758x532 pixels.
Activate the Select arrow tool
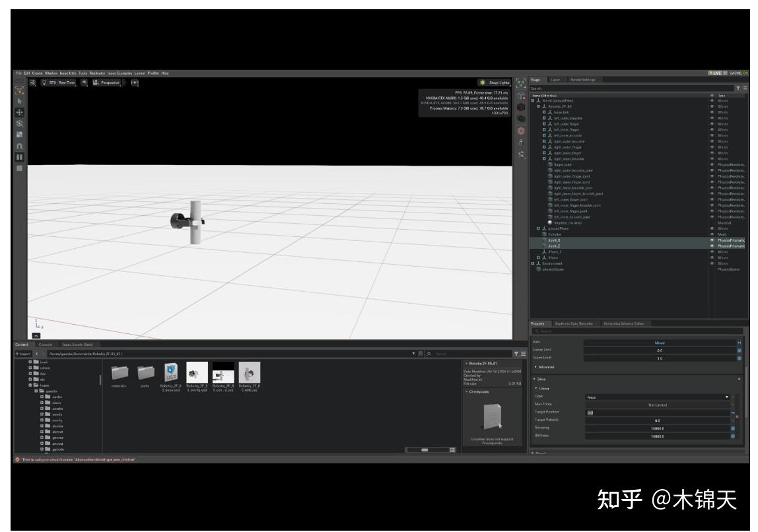click(x=19, y=100)
